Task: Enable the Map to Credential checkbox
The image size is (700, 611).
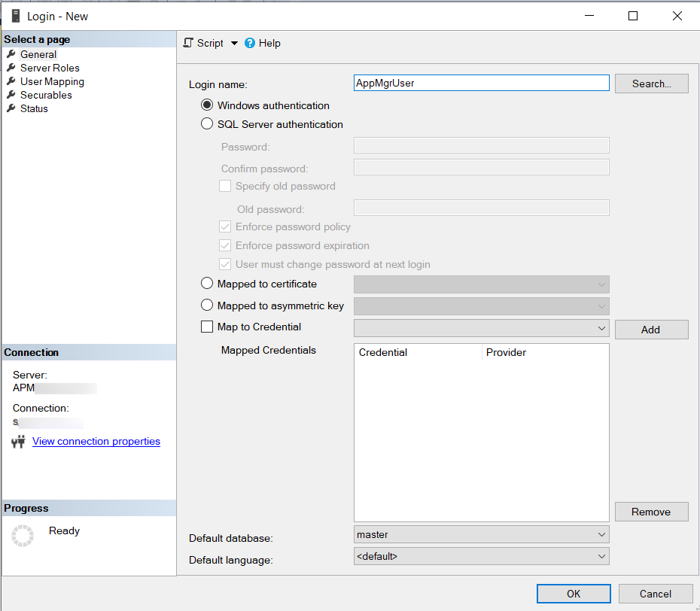Action: (207, 327)
